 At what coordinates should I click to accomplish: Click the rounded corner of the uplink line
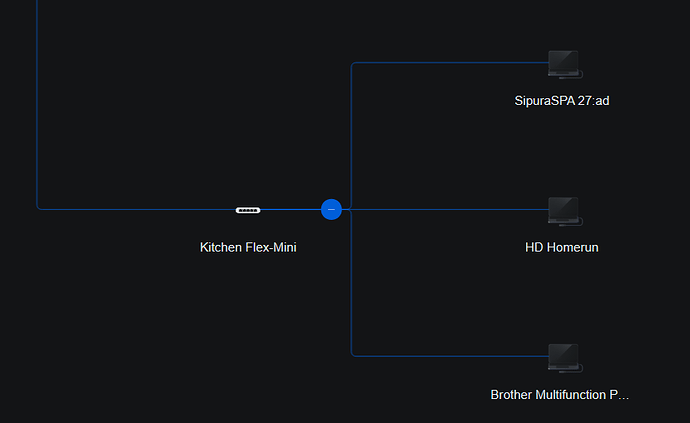39,208
